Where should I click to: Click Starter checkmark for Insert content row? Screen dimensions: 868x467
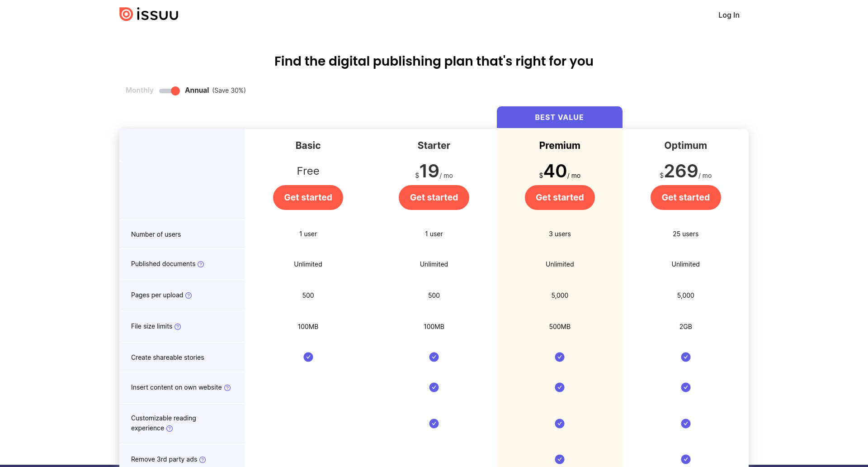434,387
